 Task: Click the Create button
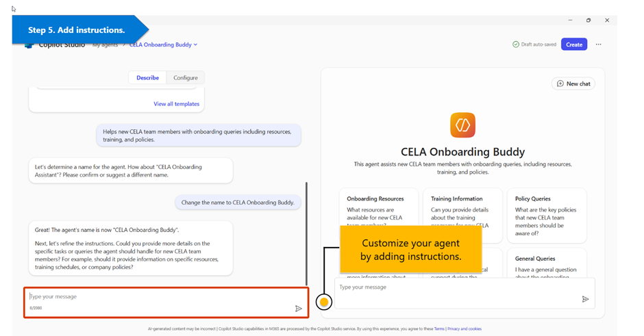pyautogui.click(x=574, y=44)
